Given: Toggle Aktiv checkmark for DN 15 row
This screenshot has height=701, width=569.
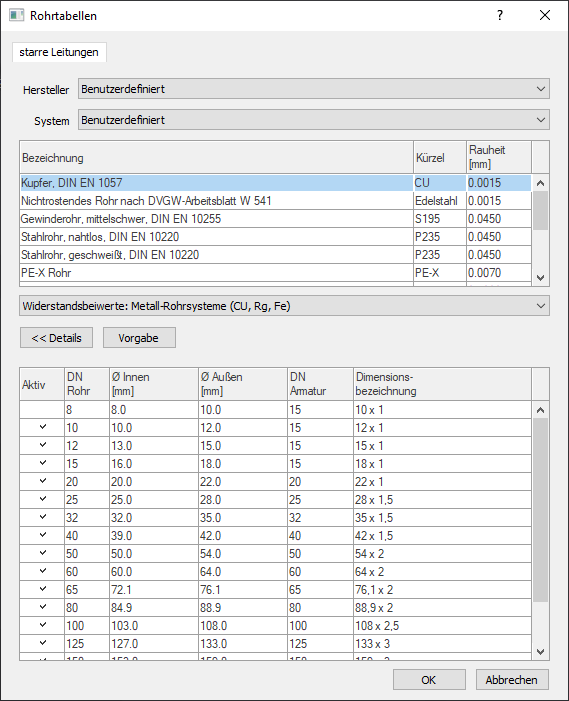Looking at the screenshot, I should (x=42, y=463).
